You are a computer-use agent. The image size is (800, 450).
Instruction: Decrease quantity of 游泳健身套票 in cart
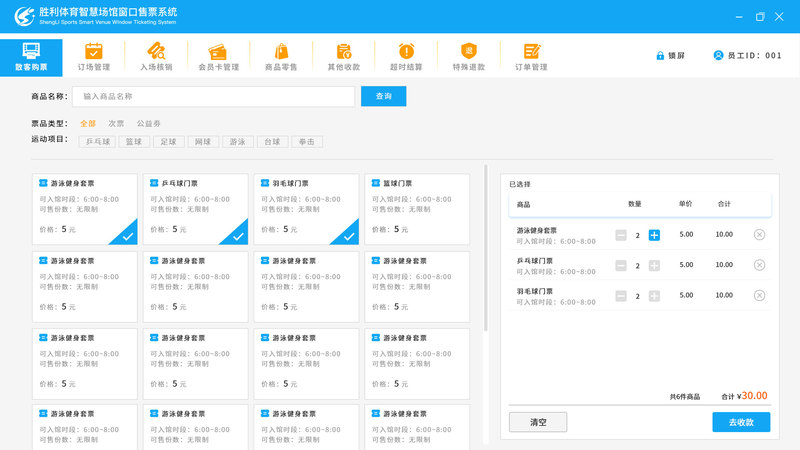621,235
